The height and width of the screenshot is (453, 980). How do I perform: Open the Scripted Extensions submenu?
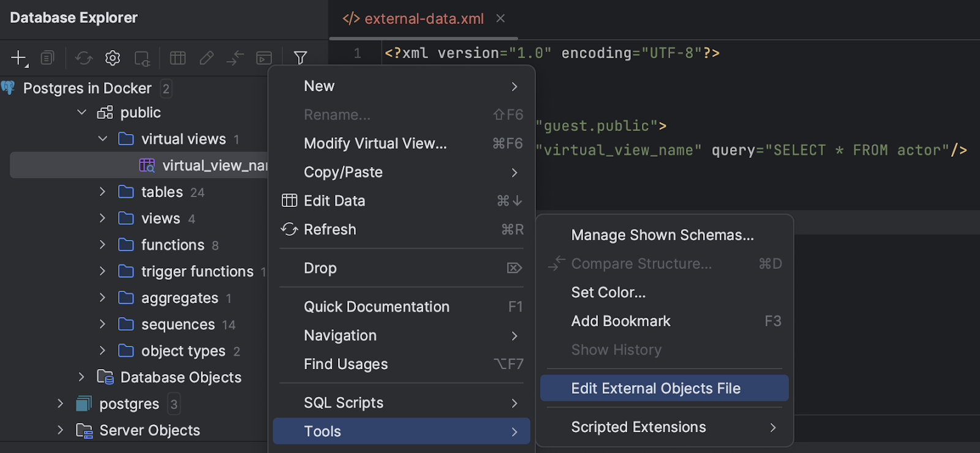point(638,427)
